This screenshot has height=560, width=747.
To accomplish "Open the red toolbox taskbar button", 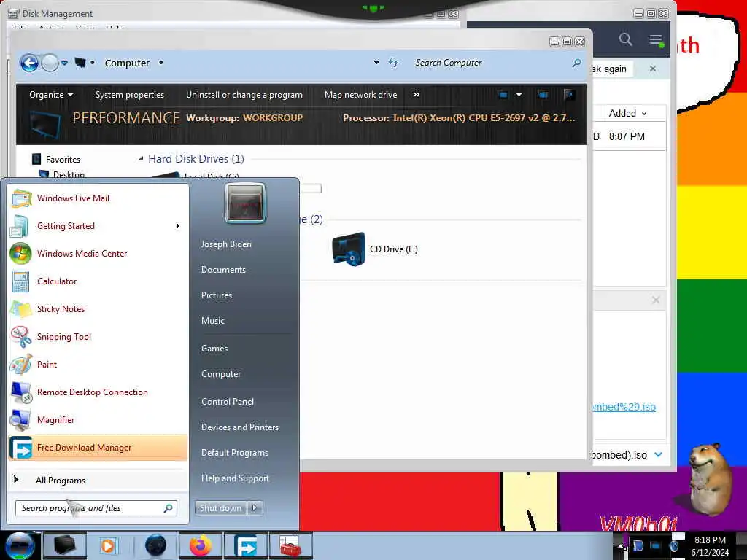I will tap(290, 545).
